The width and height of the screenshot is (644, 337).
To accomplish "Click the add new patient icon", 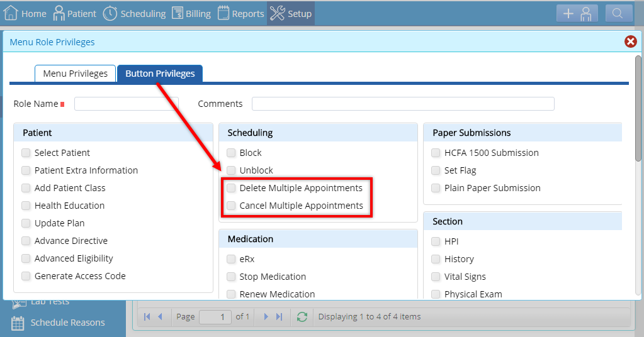I will tap(577, 14).
